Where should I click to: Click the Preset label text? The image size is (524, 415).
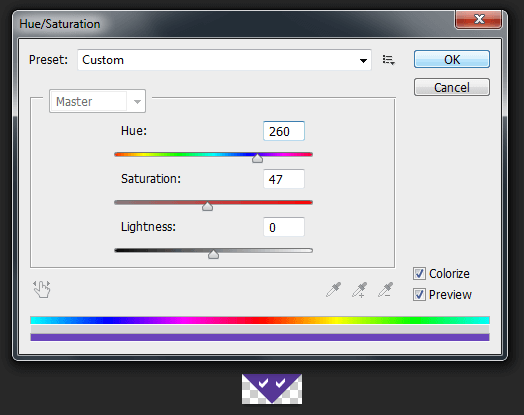tap(48, 60)
